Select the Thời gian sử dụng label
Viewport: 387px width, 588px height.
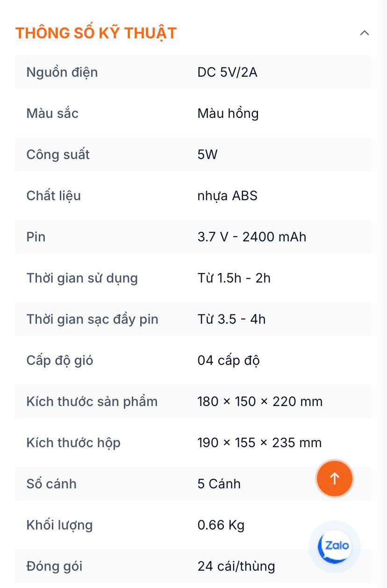pyautogui.click(x=82, y=278)
